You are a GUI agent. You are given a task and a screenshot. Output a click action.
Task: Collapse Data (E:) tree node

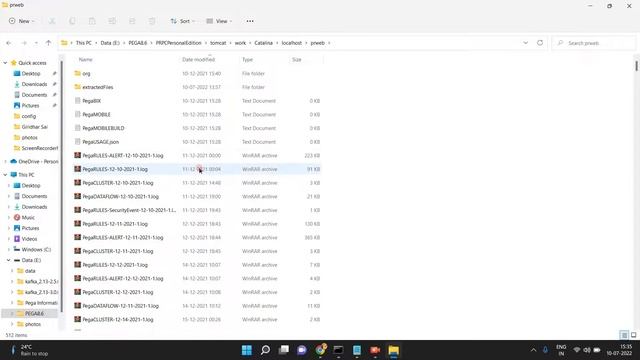(9, 260)
